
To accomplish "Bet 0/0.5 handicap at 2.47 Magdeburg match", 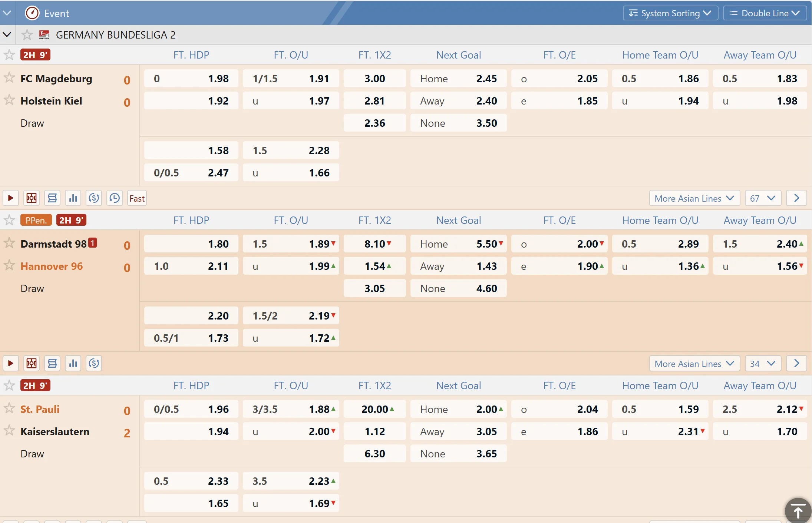I will pyautogui.click(x=191, y=173).
